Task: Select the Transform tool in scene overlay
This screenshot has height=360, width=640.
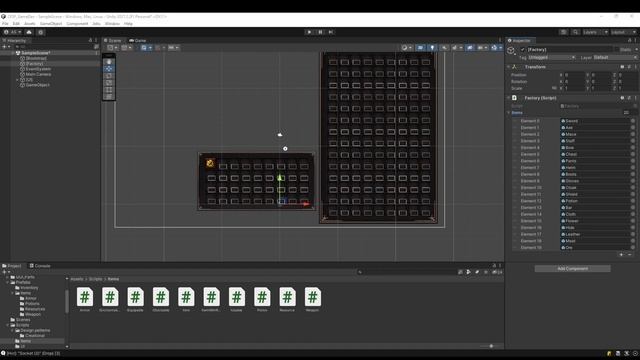Action: click(x=109, y=96)
